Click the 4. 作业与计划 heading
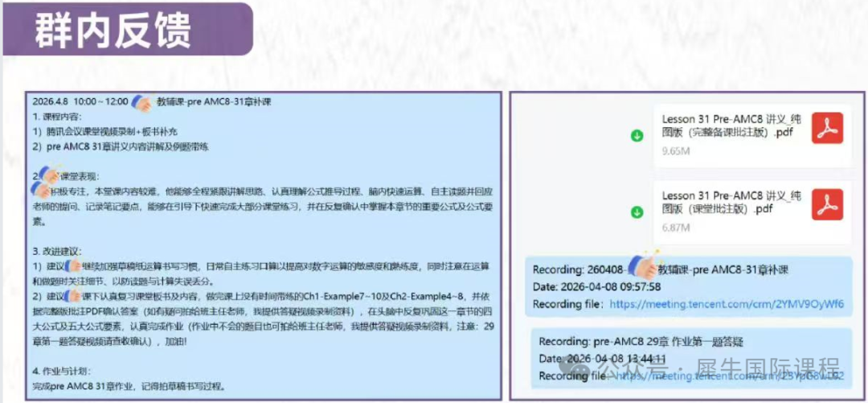868x403 pixels. [63, 371]
